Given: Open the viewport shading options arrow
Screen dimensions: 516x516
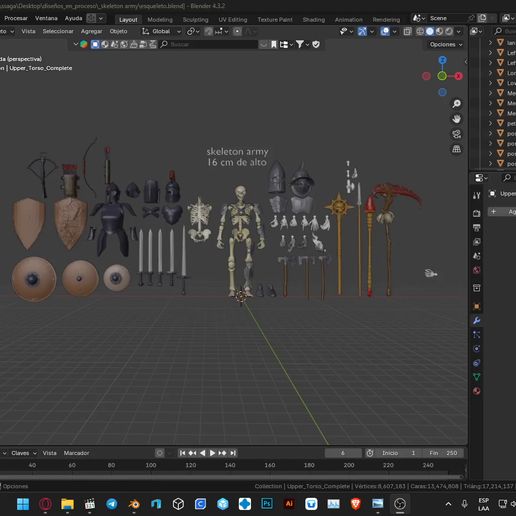Looking at the screenshot, I should 459,31.
